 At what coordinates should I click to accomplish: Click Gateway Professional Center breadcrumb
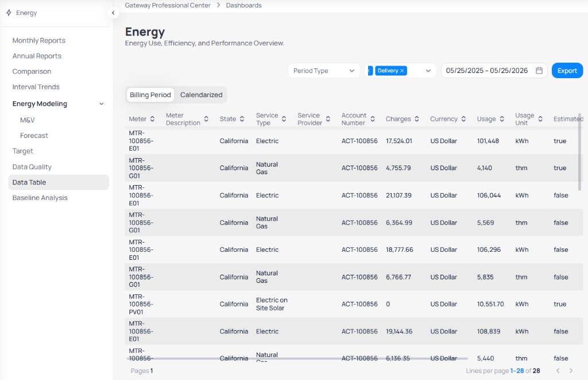(x=168, y=5)
